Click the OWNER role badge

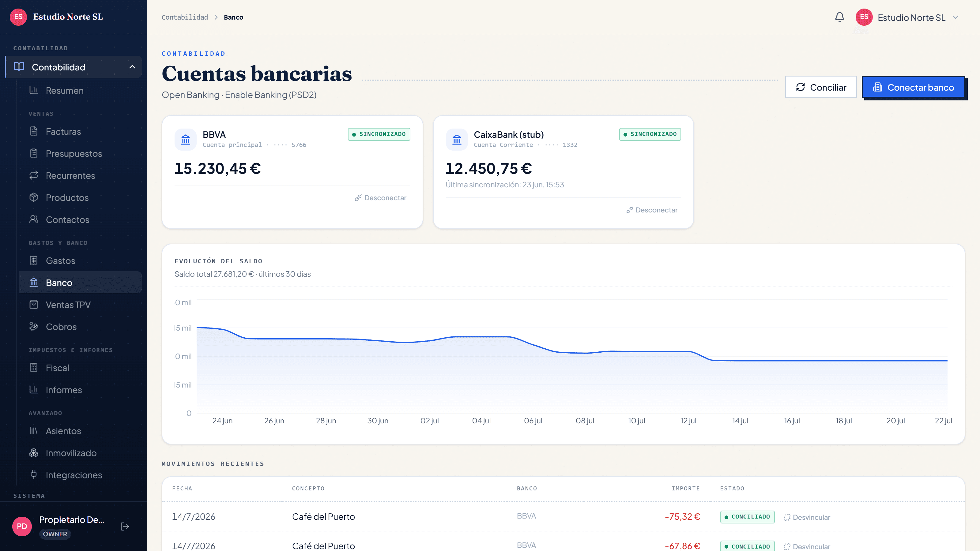click(55, 534)
